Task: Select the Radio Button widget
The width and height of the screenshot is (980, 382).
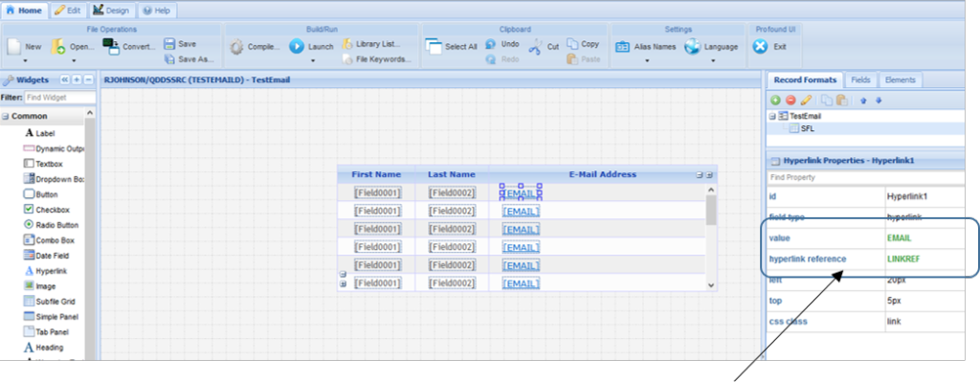Action: (52, 225)
